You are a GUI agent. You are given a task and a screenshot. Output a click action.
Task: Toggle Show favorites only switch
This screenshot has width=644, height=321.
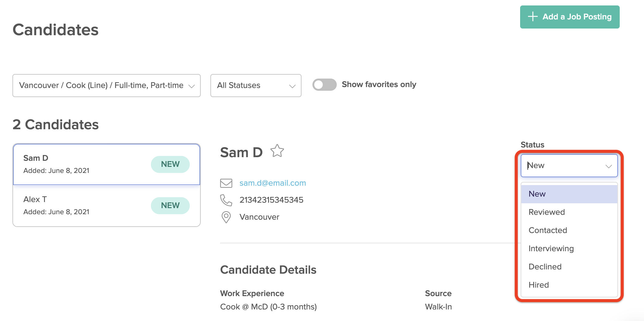point(324,85)
